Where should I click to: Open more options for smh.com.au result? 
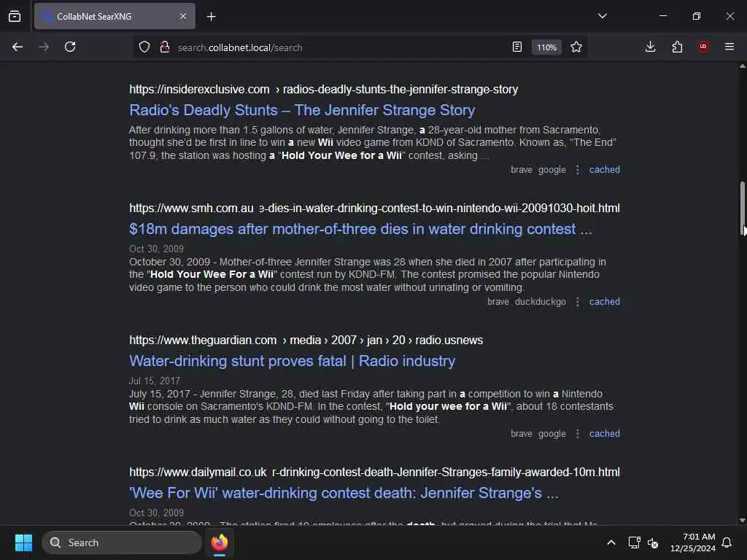(578, 301)
